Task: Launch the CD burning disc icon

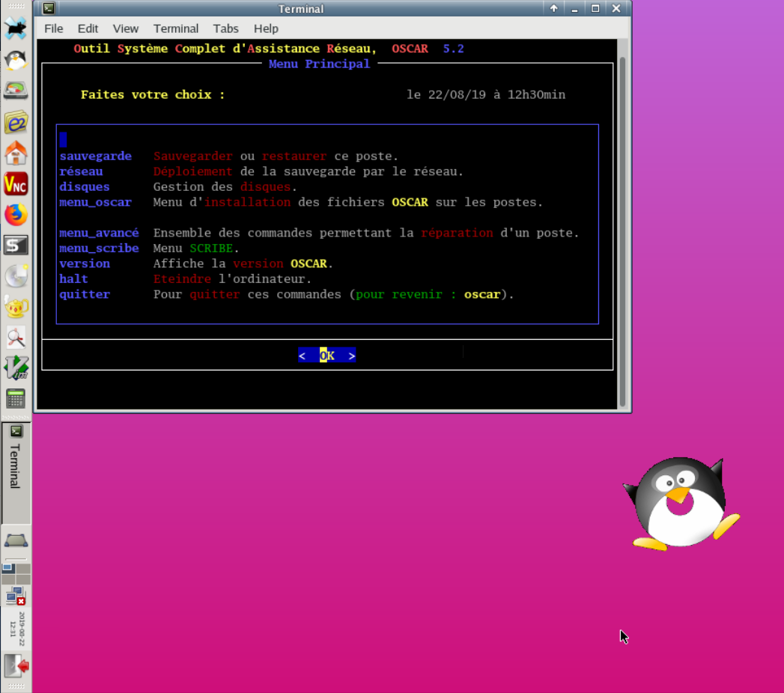Action: click(x=16, y=276)
